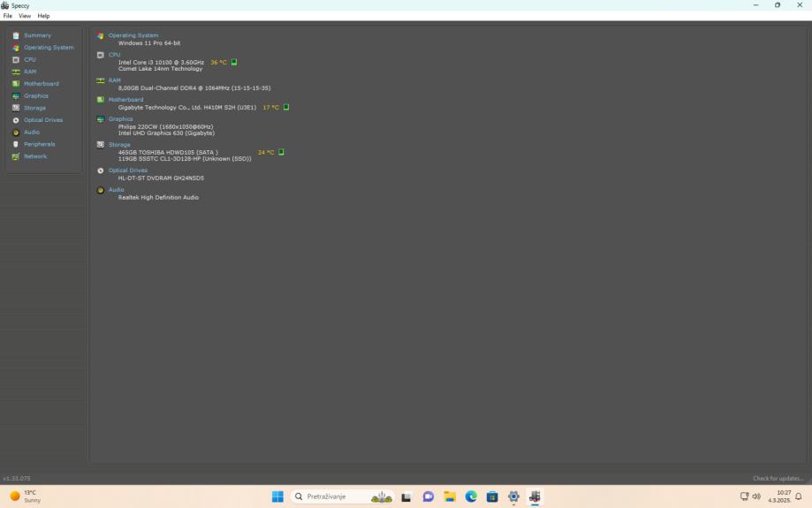This screenshot has width=812, height=508.
Task: Open the Help menu
Action: tap(43, 16)
